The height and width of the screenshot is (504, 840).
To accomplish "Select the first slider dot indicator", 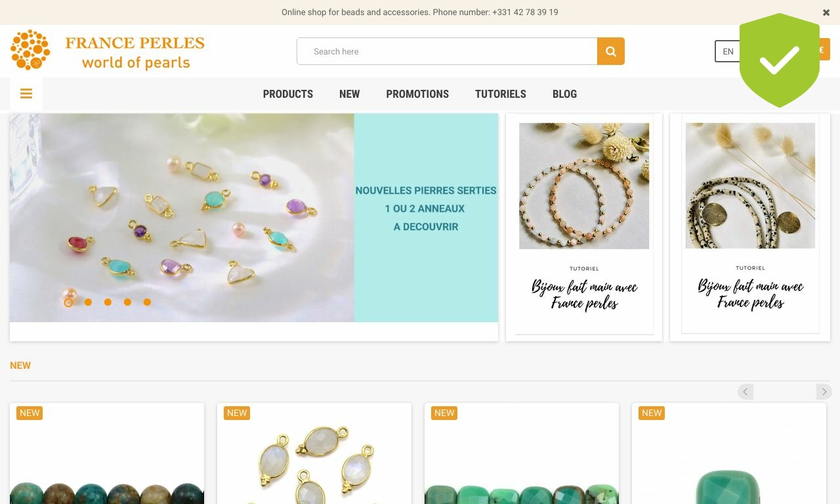I will (x=68, y=303).
